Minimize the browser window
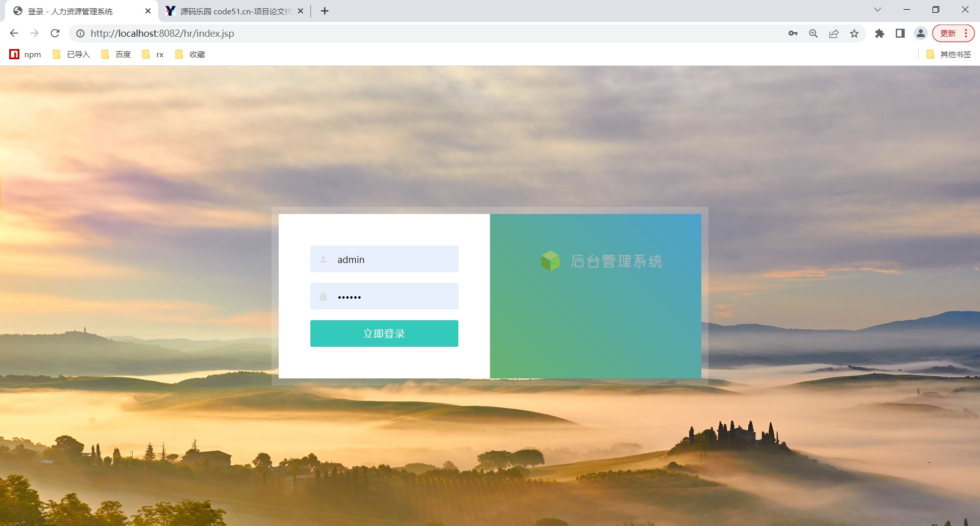The width and height of the screenshot is (980, 526). (x=906, y=10)
